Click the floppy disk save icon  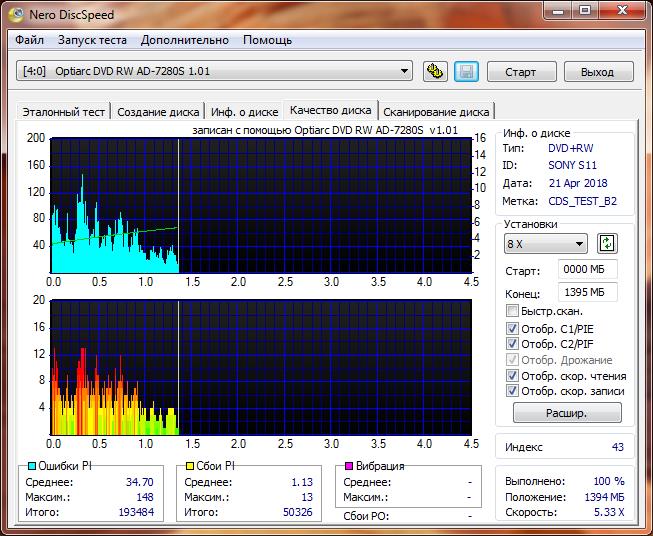465,72
